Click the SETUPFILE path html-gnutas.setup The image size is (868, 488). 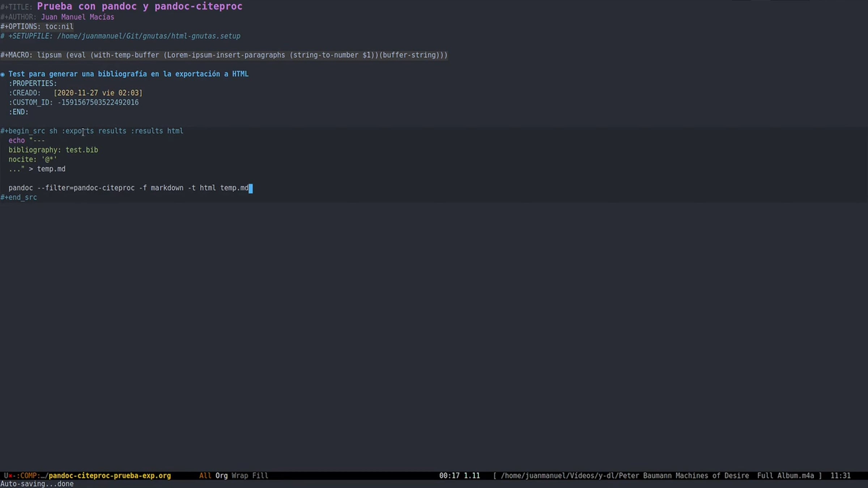click(x=148, y=36)
